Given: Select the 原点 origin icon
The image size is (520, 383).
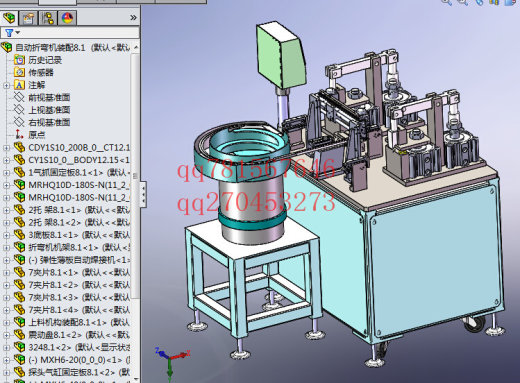Looking at the screenshot, I should pyautogui.click(x=19, y=135).
